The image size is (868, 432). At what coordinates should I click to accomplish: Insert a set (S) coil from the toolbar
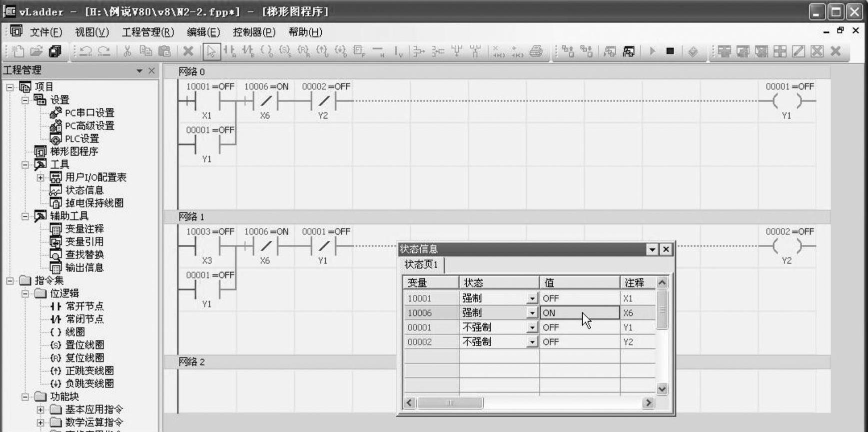285,51
